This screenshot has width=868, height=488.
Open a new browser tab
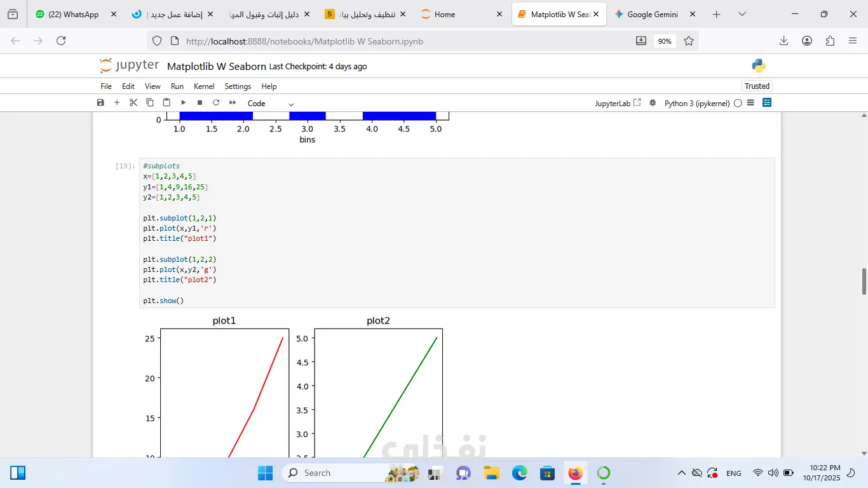point(717,14)
